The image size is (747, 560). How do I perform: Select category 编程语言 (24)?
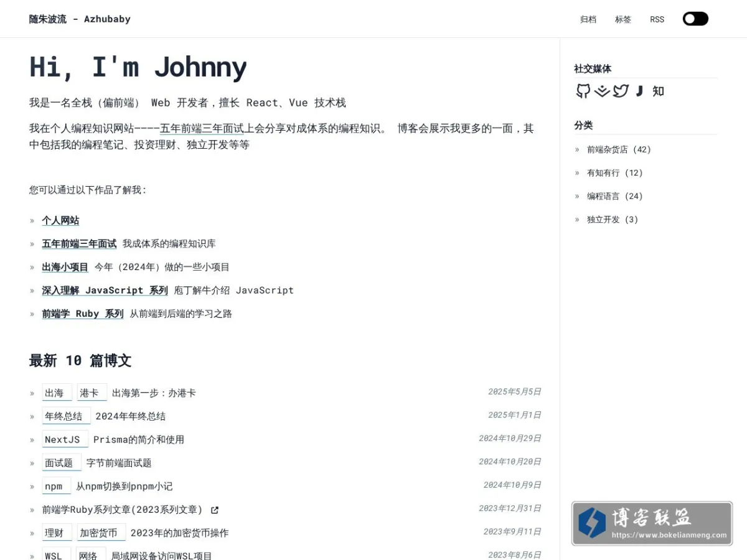coord(614,196)
